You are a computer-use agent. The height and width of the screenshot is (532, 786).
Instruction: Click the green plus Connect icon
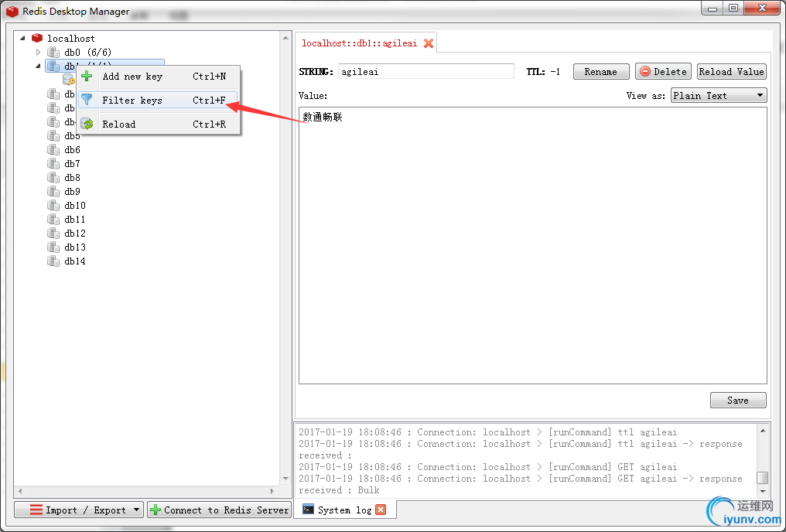156,510
